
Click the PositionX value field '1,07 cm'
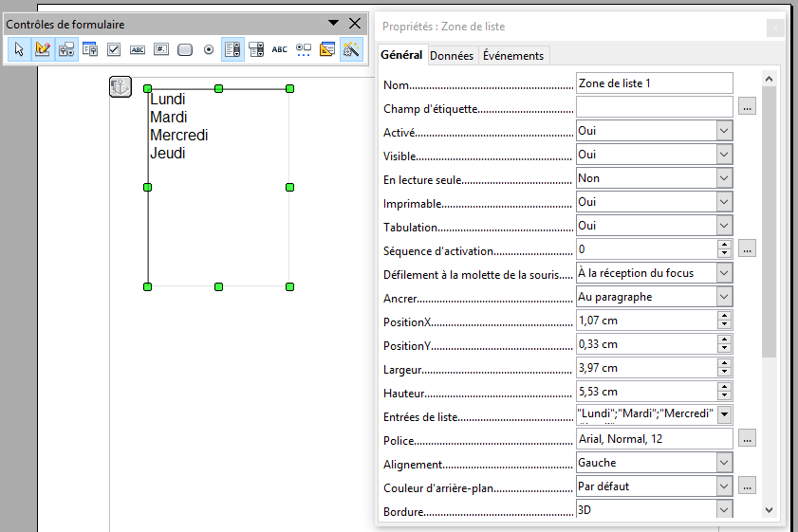coord(646,321)
